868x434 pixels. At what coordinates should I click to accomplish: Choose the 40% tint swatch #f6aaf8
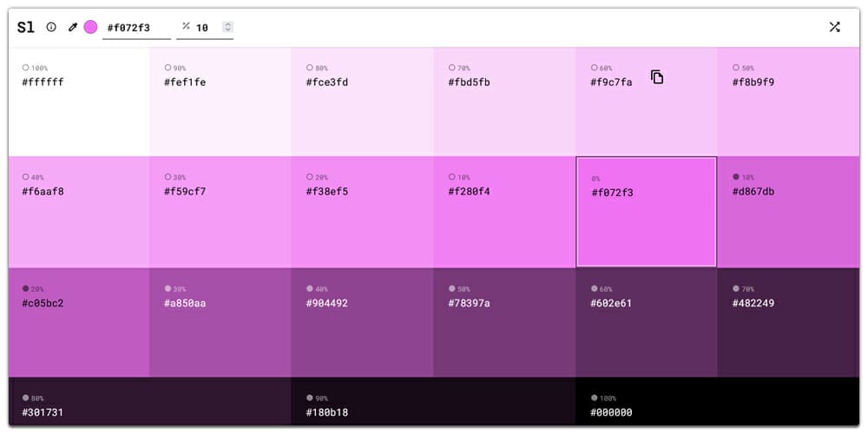79,212
